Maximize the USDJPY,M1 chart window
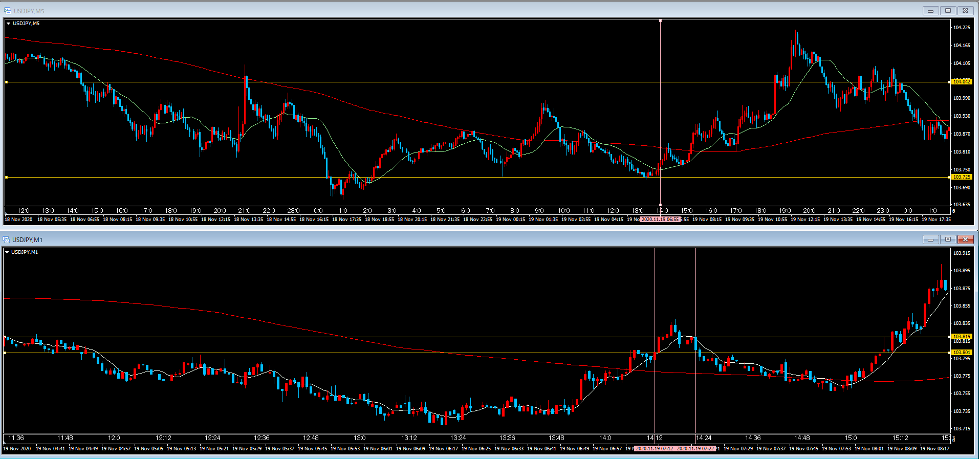The image size is (980, 459). coord(947,239)
